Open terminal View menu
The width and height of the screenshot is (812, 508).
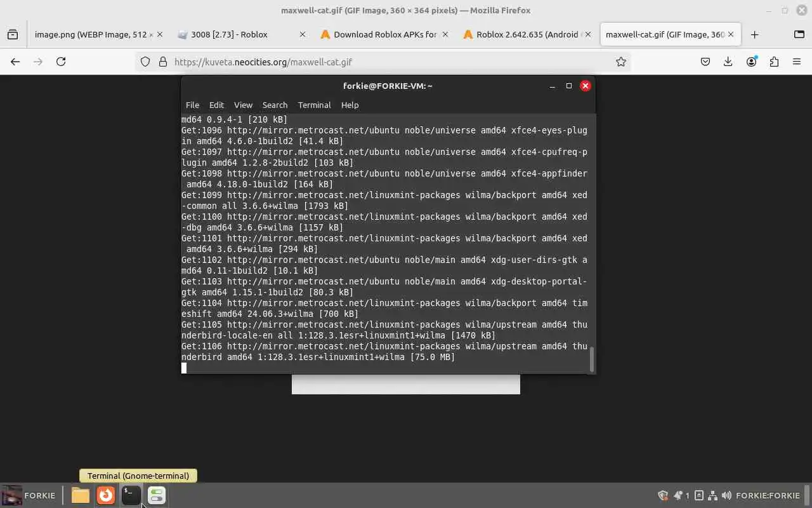243,105
